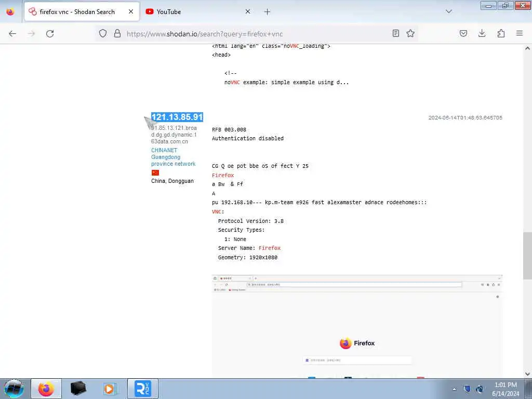Click the China flag icon
Screen dimensions: 532x399
pyautogui.click(x=155, y=172)
